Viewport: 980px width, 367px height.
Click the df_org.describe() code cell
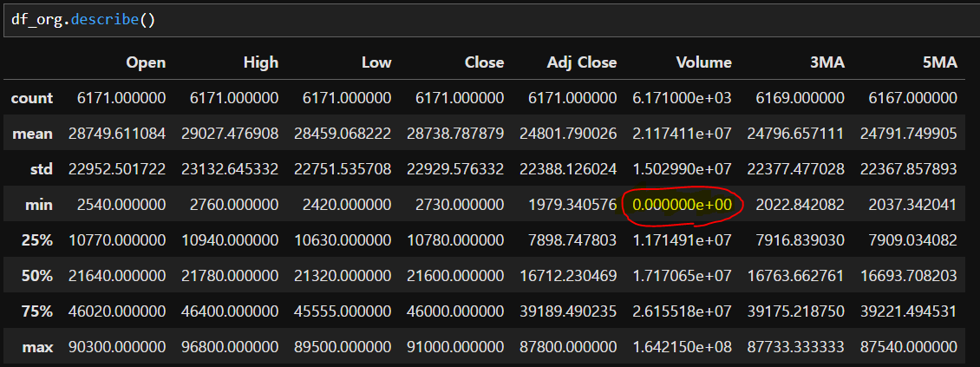click(x=490, y=19)
